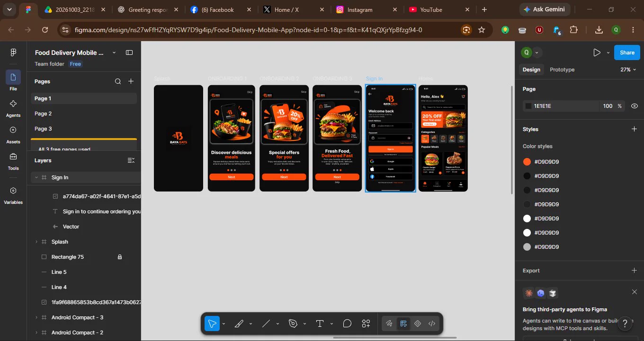Open the Tools sidebar panel
The height and width of the screenshot is (341, 644).
13,161
